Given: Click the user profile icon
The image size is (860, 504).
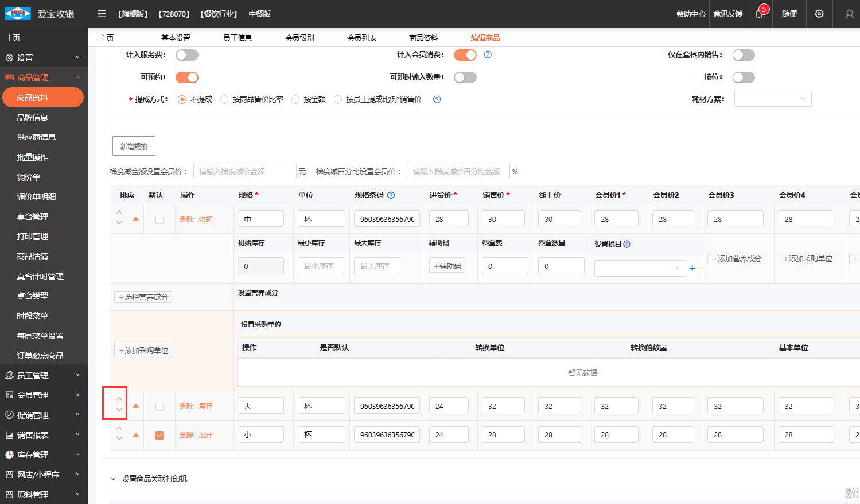Looking at the screenshot, I should (x=849, y=14).
